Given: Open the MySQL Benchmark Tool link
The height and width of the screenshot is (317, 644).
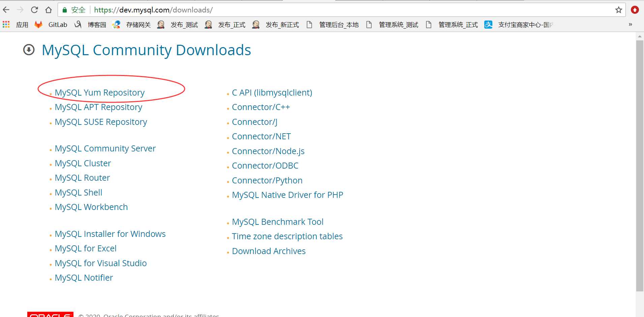Looking at the screenshot, I should [x=278, y=222].
